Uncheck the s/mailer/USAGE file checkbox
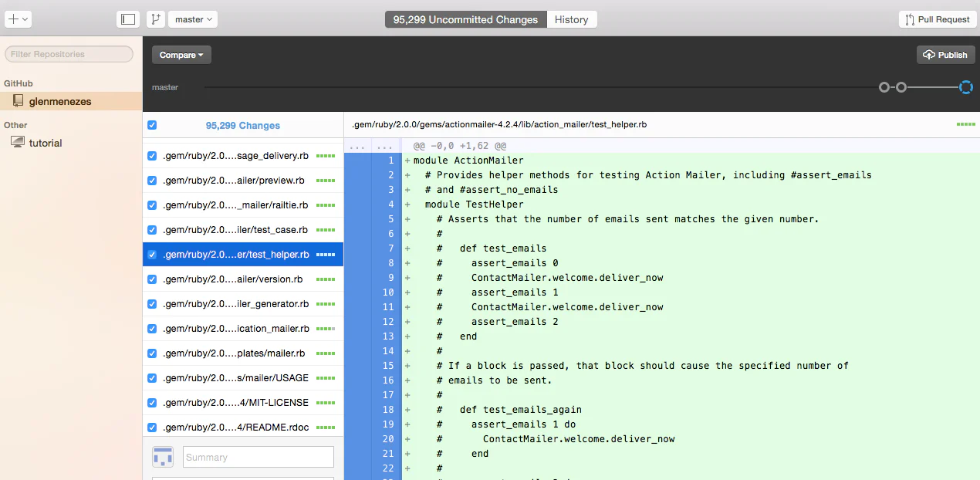 click(x=152, y=378)
